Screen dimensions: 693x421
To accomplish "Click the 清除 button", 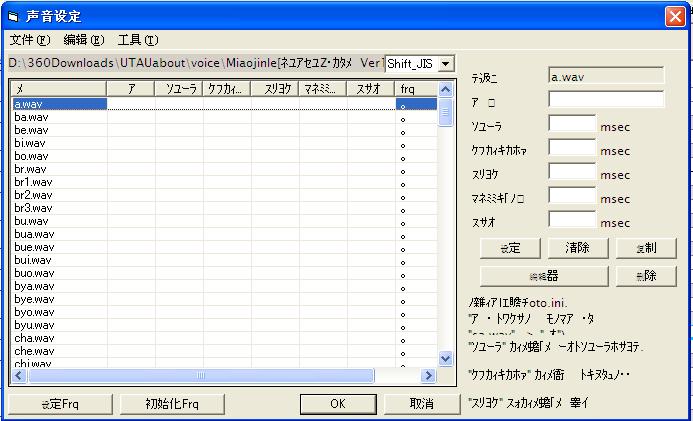I will coord(578,248).
